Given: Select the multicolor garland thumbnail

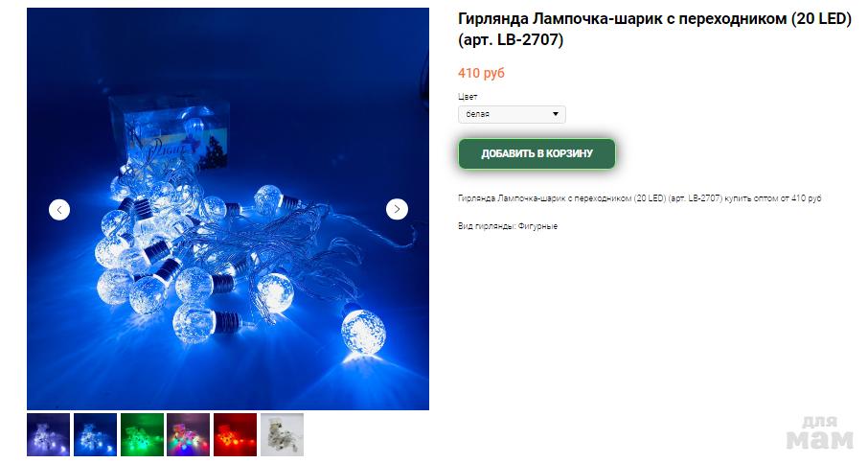Looking at the screenshot, I should (x=188, y=435).
